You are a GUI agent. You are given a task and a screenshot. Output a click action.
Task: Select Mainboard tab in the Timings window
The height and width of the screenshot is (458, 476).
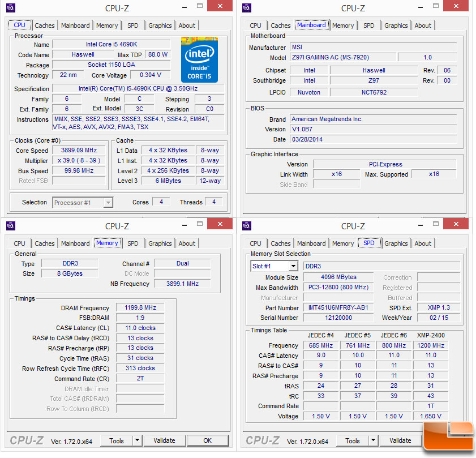75,243
